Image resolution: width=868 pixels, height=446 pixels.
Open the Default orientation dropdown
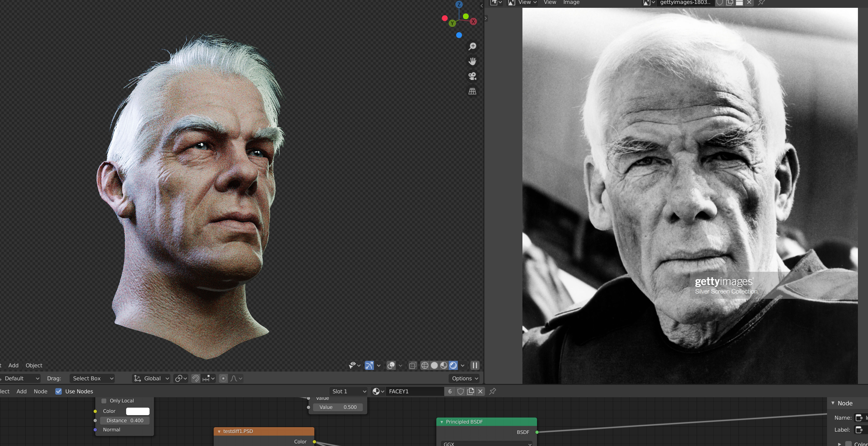point(20,379)
